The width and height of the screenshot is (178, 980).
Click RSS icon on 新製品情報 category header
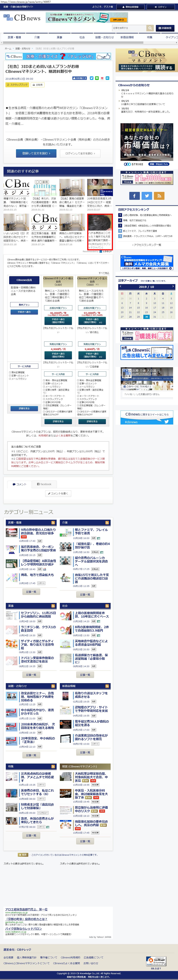(107, 686)
